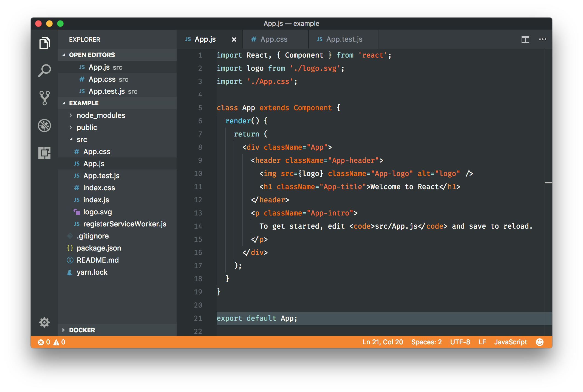
Task: Switch to the App.css tab
Action: [274, 39]
